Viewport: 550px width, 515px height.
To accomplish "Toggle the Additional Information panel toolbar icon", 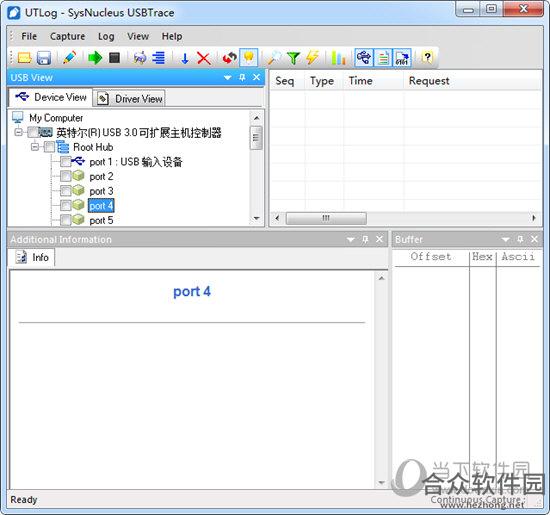I will click(x=383, y=58).
